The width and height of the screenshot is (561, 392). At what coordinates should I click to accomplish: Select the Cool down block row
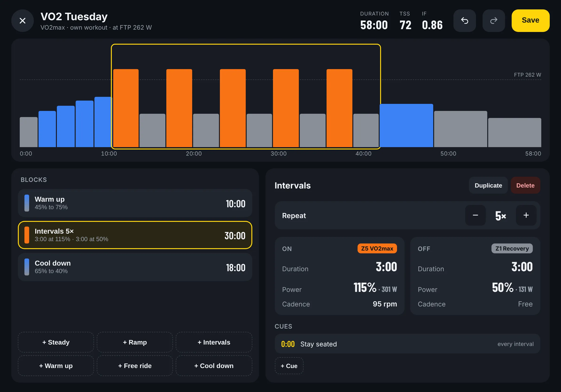(x=135, y=267)
